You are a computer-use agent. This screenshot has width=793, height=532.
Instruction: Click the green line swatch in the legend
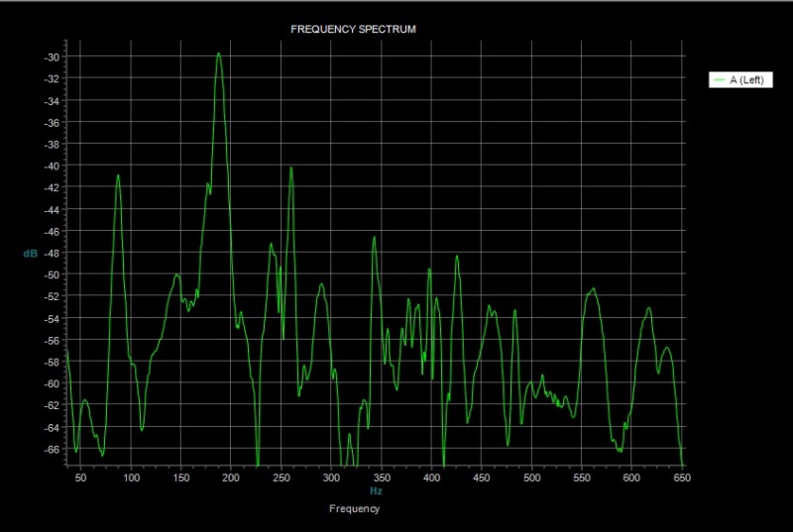[719, 80]
